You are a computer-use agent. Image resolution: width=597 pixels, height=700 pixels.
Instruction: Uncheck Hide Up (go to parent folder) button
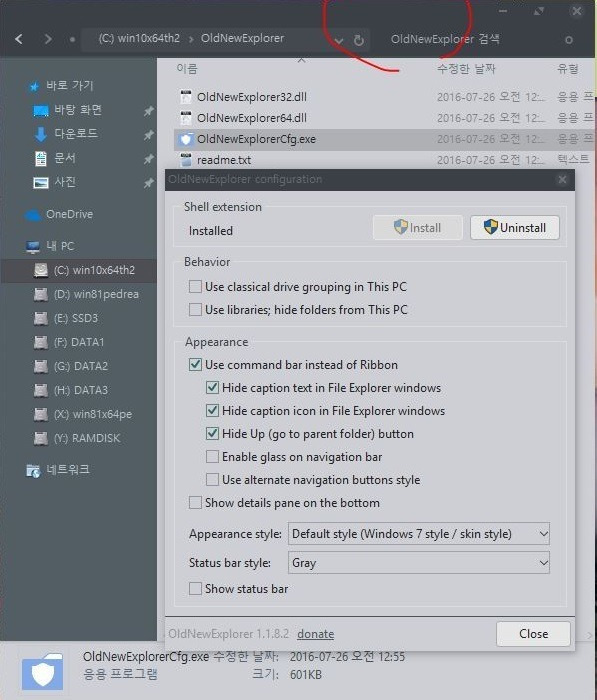pyautogui.click(x=212, y=433)
